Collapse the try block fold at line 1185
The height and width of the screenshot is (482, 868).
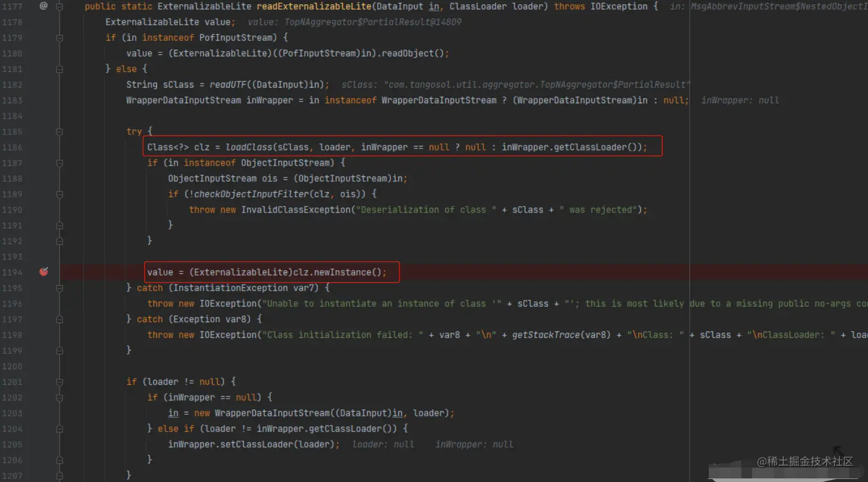59,131
